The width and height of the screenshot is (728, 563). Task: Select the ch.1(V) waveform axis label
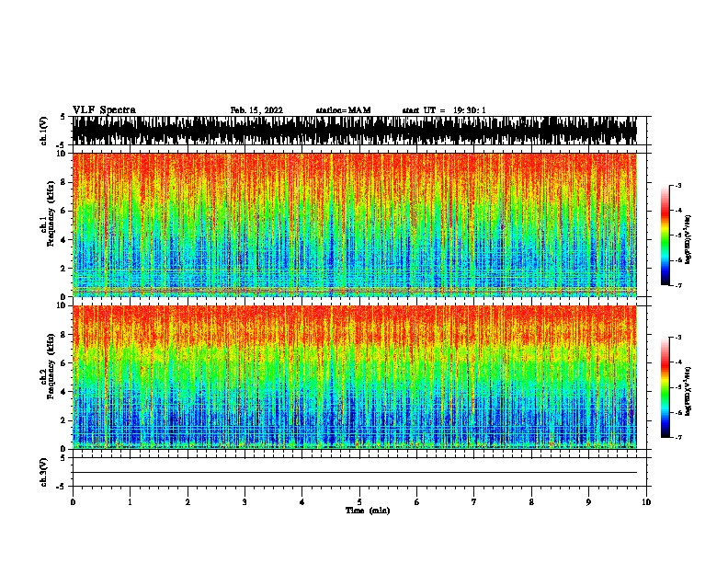pyautogui.click(x=43, y=131)
